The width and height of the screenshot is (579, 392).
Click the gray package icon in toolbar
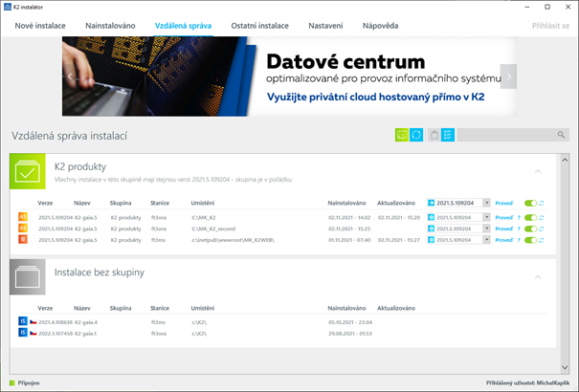click(434, 135)
